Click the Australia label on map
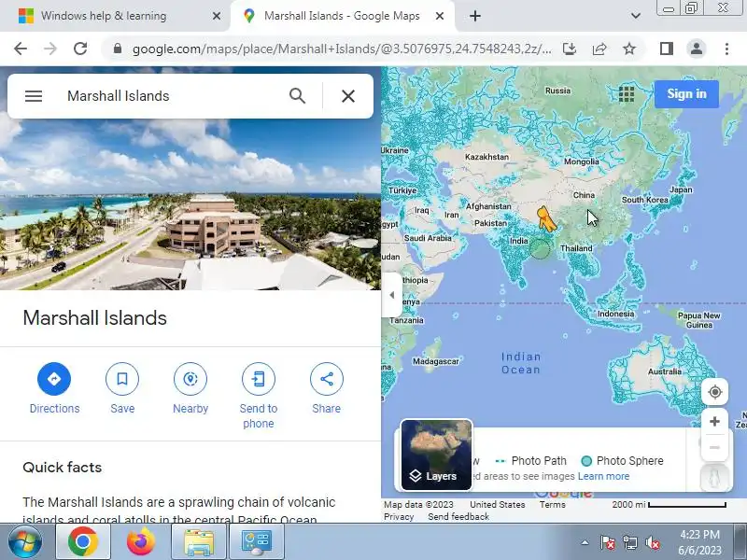Viewport: 747px width, 560px height. 665,371
